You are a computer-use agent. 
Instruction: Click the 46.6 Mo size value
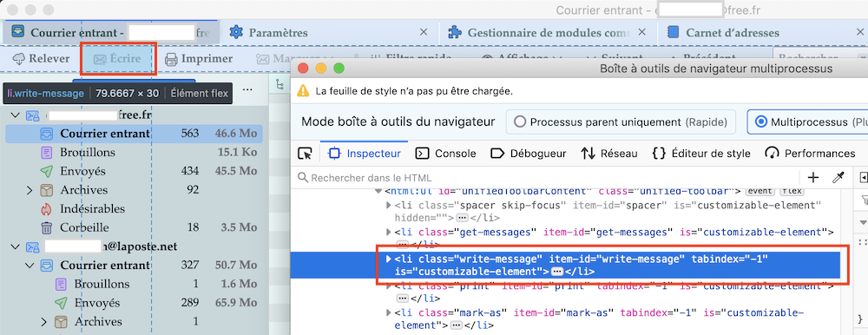pyautogui.click(x=236, y=134)
